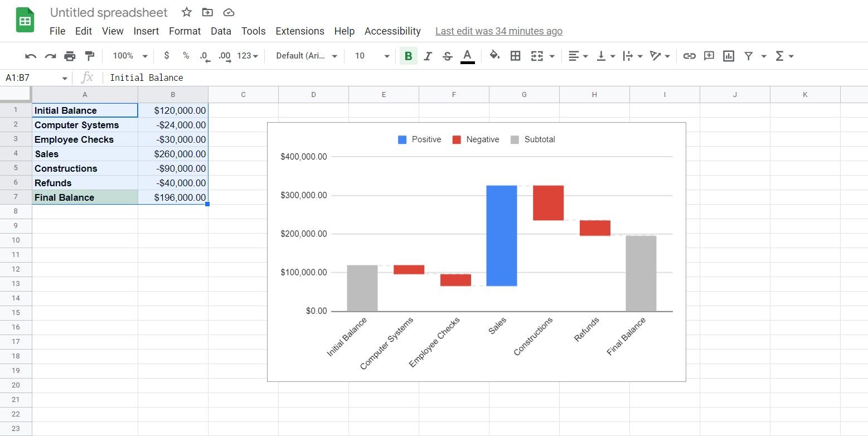Select cell Final Balance
This screenshot has height=436, width=868.
coord(85,197)
